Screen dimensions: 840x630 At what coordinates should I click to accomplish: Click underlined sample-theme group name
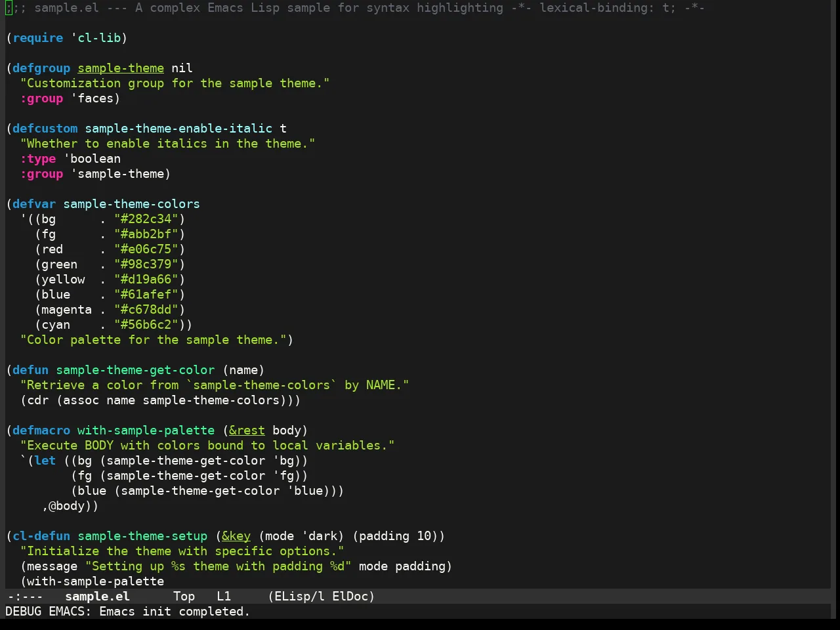coord(121,68)
